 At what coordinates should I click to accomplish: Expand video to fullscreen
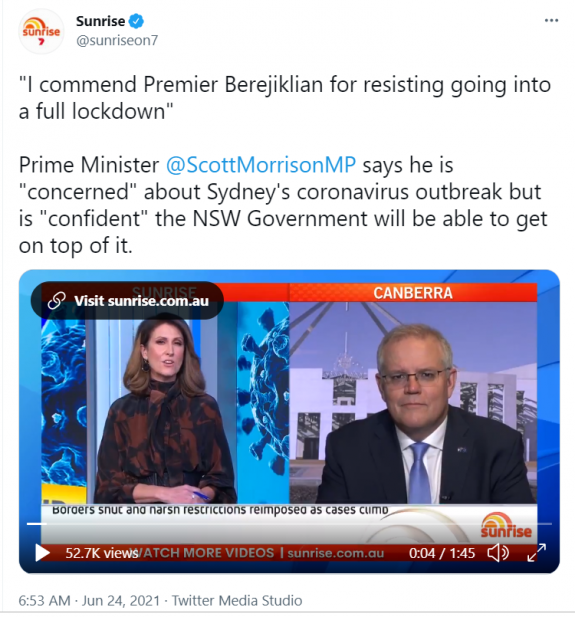(x=536, y=553)
